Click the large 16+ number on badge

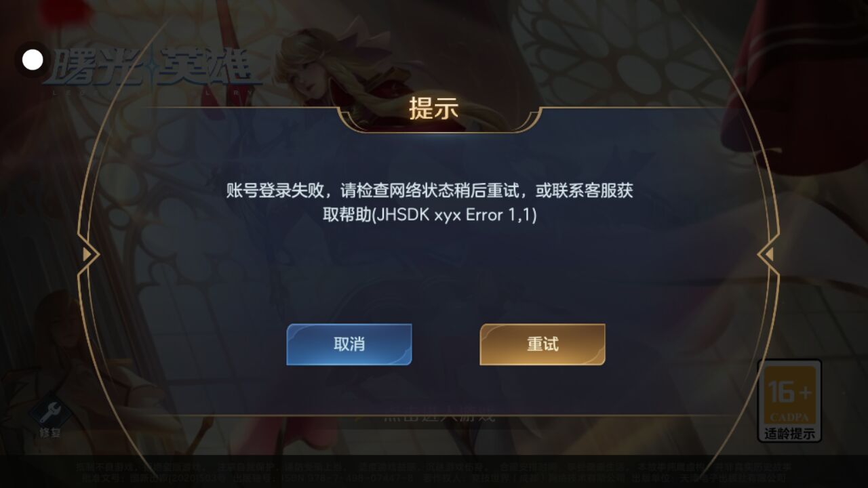pyautogui.click(x=789, y=392)
